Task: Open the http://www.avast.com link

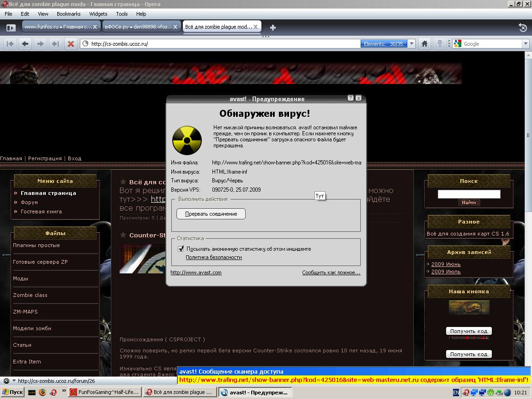Action: (196, 272)
